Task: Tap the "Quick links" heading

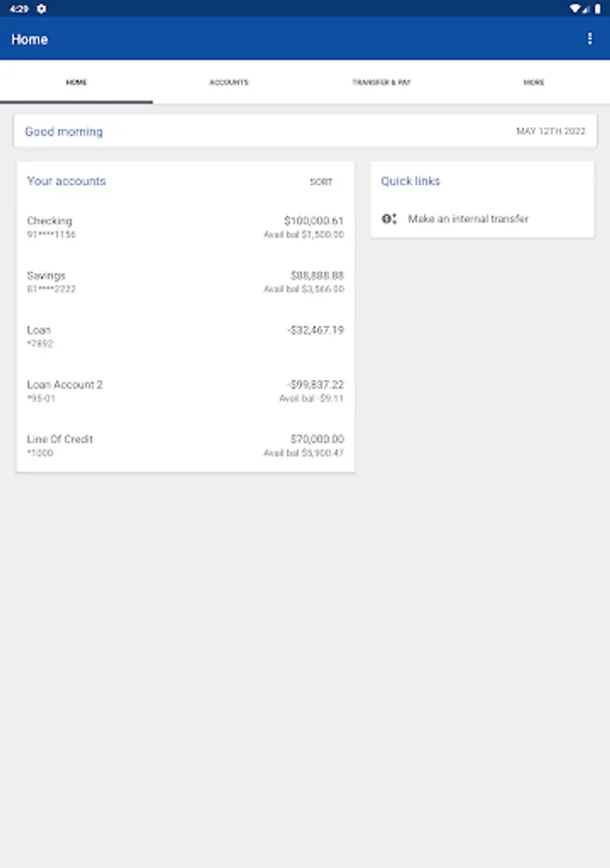Action: (411, 181)
